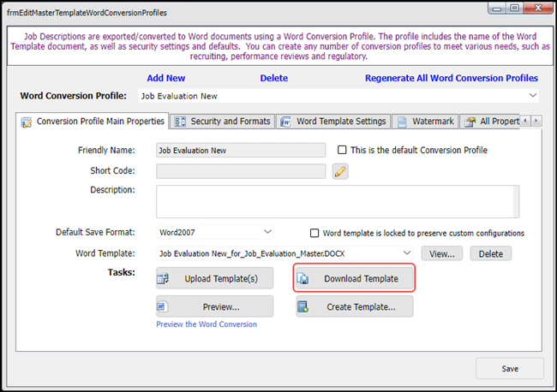Image resolution: width=557 pixels, height=392 pixels.
Task: Switch to Security and Formats tab
Action: pyautogui.click(x=223, y=122)
